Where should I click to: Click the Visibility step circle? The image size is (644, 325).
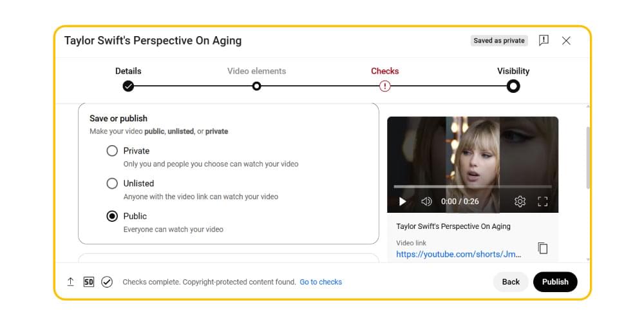pyautogui.click(x=513, y=86)
